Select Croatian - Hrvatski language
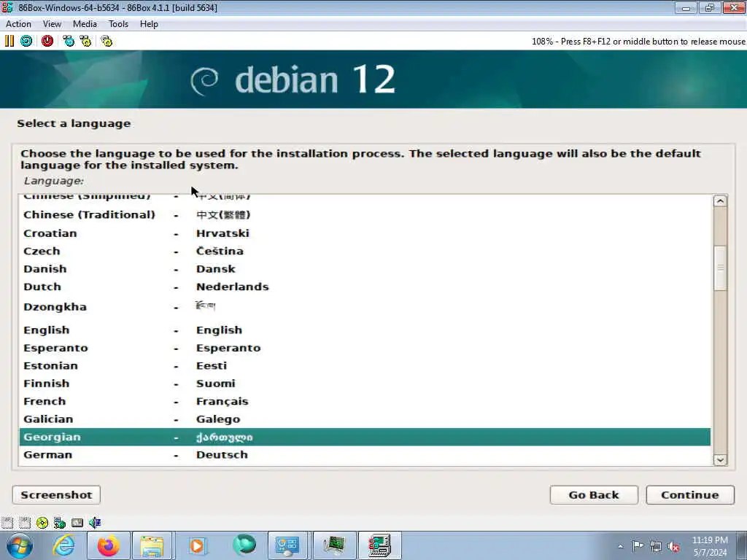The image size is (747, 560). click(x=365, y=233)
